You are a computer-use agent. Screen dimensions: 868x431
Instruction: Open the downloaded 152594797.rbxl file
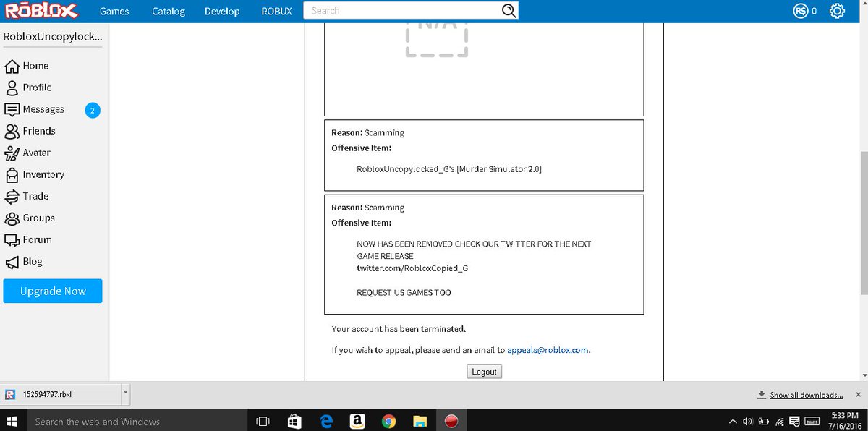point(61,393)
